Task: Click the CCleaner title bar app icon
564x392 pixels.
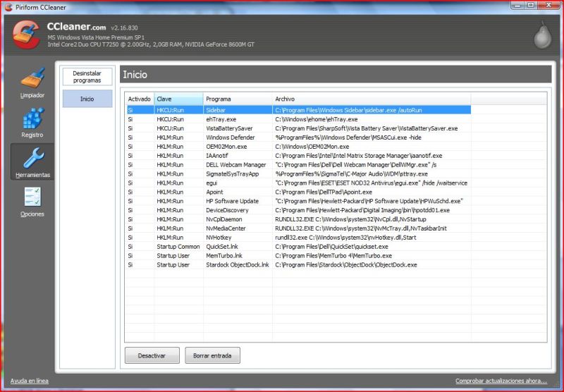Action: [x=8, y=7]
